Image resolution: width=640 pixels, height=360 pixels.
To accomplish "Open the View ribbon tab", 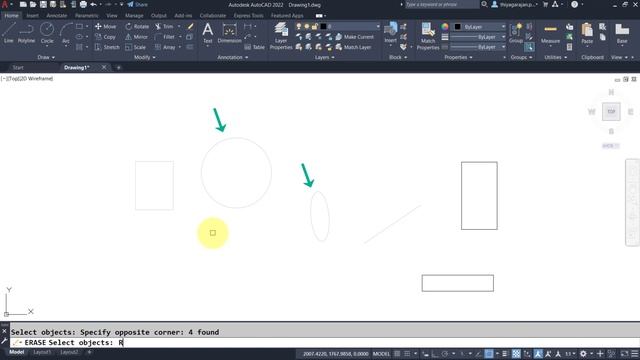I will [112, 16].
